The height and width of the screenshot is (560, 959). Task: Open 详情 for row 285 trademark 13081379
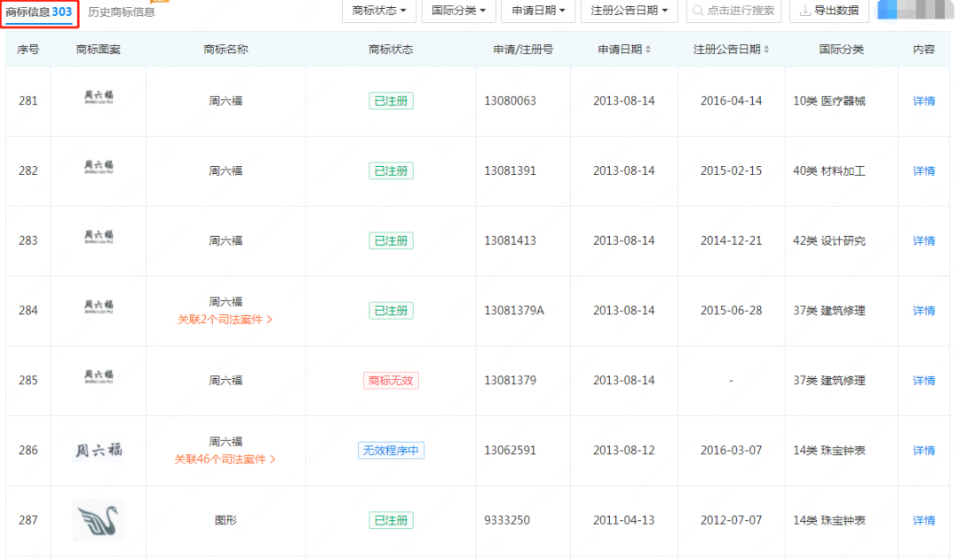coord(923,380)
